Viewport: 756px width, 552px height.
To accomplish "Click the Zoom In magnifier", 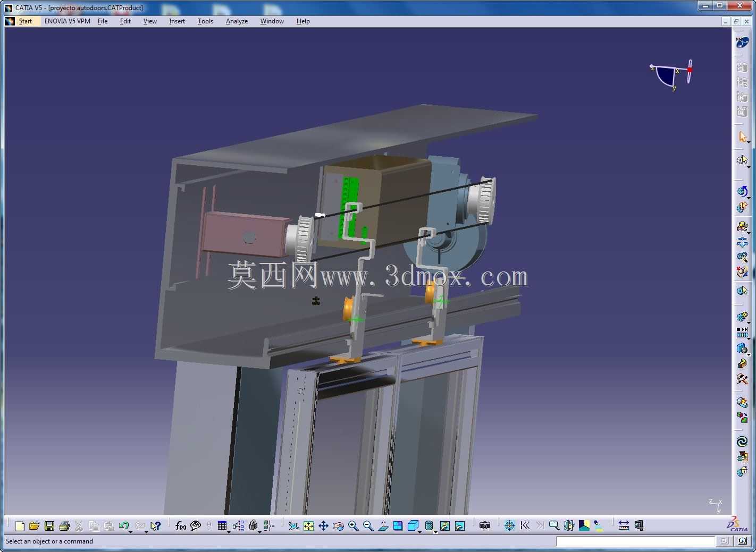I will [x=353, y=526].
